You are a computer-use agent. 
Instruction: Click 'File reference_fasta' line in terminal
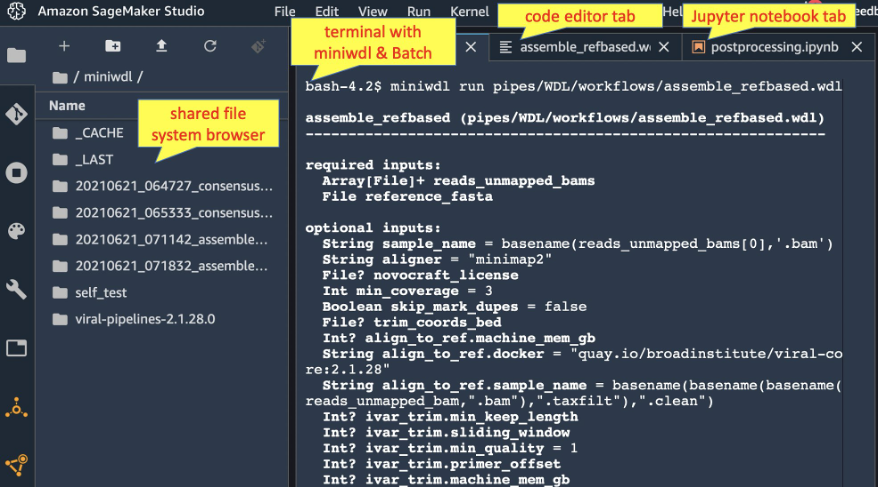point(408,196)
